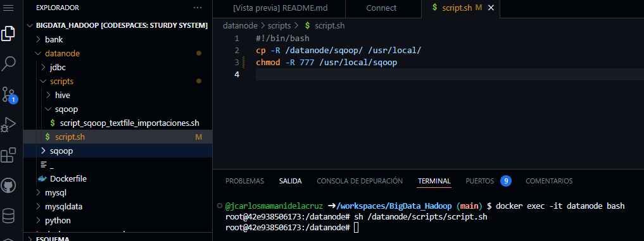The width and height of the screenshot is (644, 241).
Task: Open Run and Debug view icon
Action: click(x=8, y=125)
